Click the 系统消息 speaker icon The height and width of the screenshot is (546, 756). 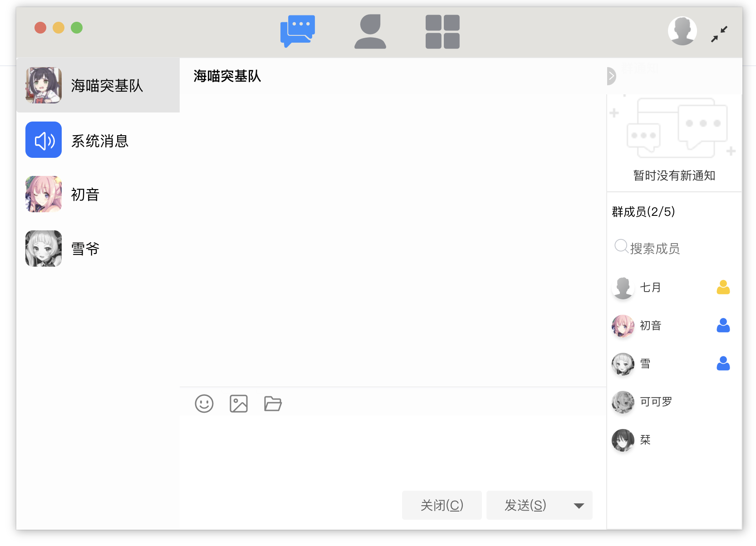pos(43,140)
